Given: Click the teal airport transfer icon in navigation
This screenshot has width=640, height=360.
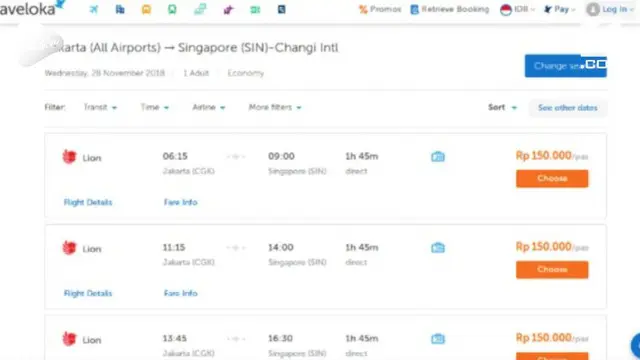Looking at the screenshot, I should [200, 9].
